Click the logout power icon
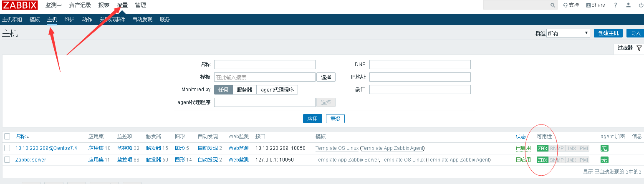This screenshot has height=184, width=644. (641, 5)
